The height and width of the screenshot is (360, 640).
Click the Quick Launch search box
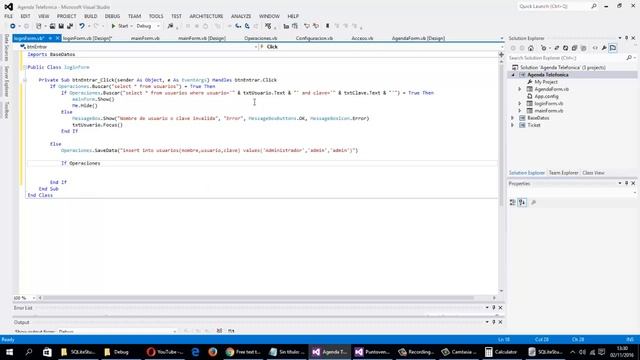point(558,6)
